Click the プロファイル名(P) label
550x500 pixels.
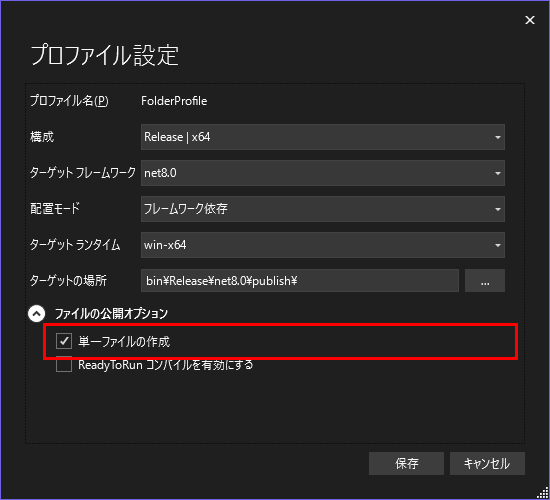pos(69,101)
